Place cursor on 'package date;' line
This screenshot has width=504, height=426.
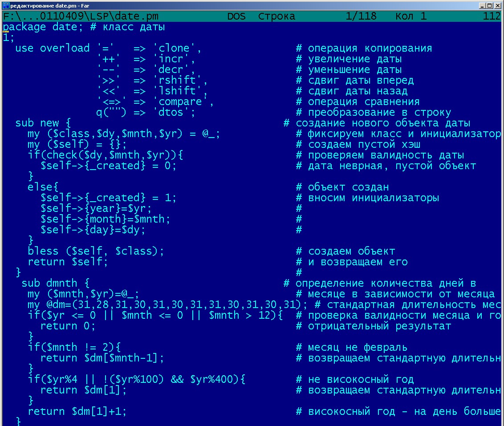(43, 27)
